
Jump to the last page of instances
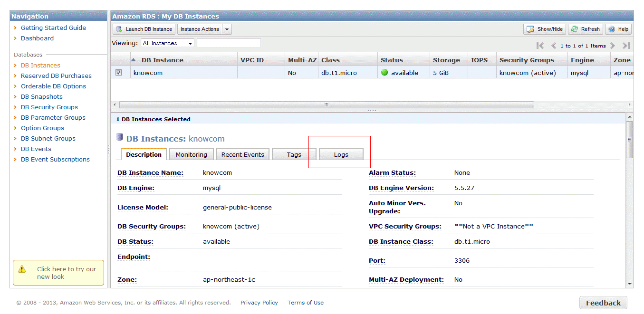pyautogui.click(x=626, y=46)
